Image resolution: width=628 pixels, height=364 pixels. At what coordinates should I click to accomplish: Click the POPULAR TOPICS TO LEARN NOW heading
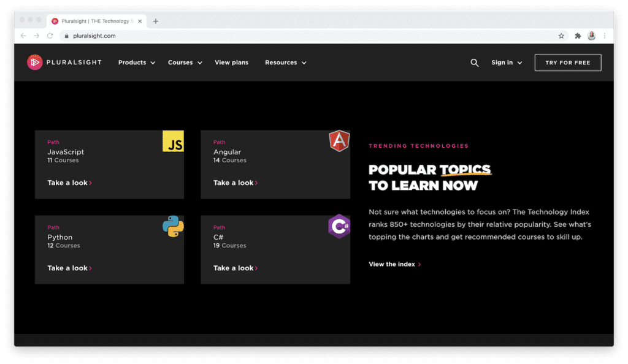[430, 177]
